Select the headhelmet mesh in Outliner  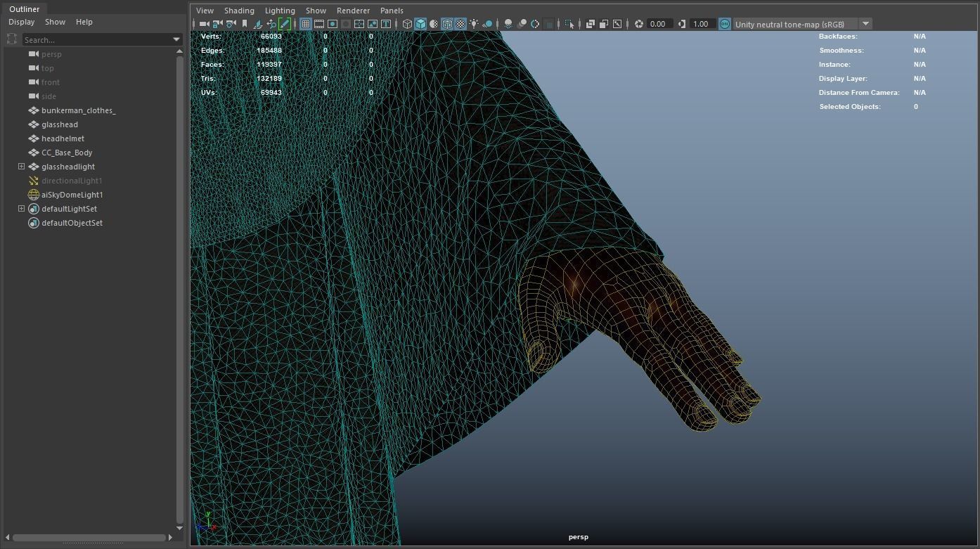[x=63, y=138]
